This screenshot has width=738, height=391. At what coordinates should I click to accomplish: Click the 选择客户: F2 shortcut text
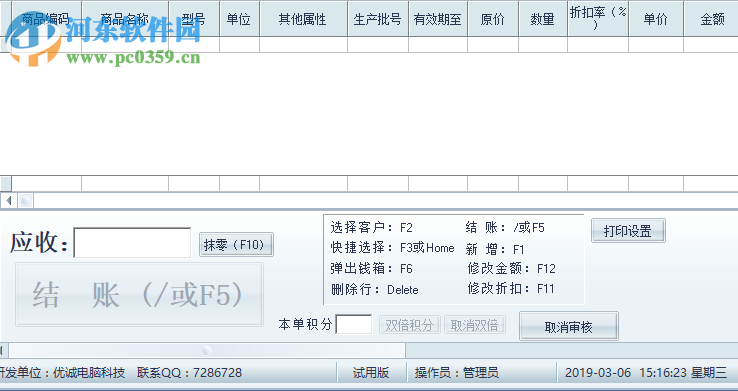371,228
